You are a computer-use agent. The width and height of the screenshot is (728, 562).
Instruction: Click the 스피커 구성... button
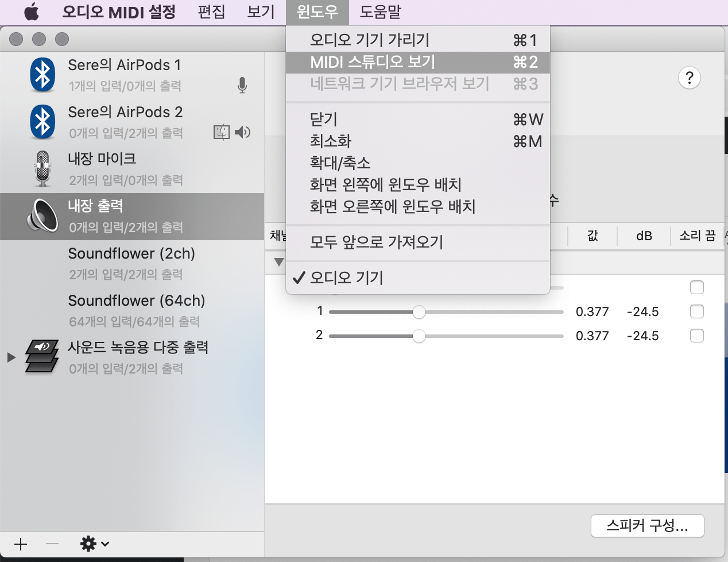pos(647,525)
